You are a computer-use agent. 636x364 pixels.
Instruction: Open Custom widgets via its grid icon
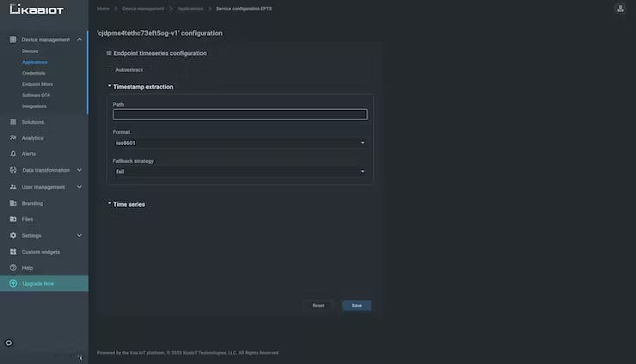pos(13,252)
